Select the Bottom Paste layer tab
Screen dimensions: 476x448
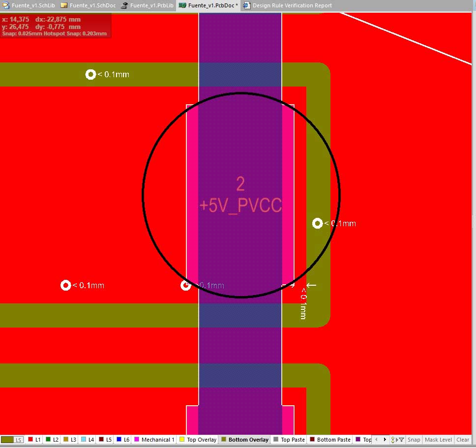(330, 440)
